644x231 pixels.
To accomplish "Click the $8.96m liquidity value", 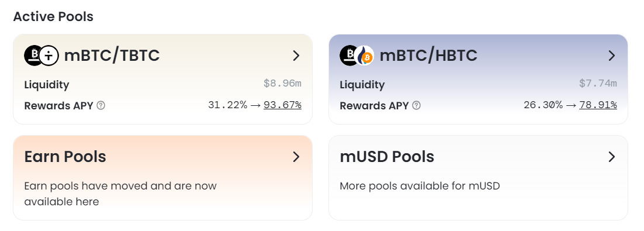I will (283, 84).
